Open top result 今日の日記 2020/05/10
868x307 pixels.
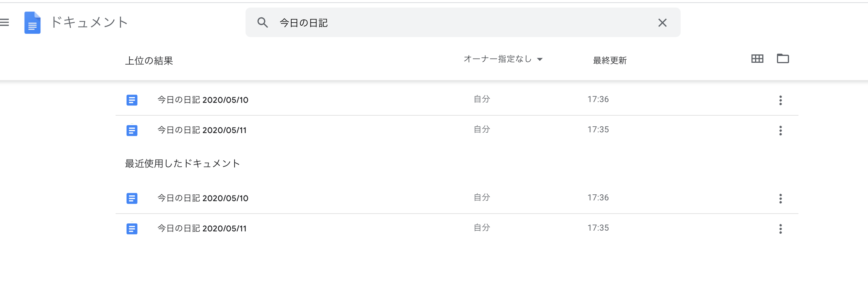point(203,100)
